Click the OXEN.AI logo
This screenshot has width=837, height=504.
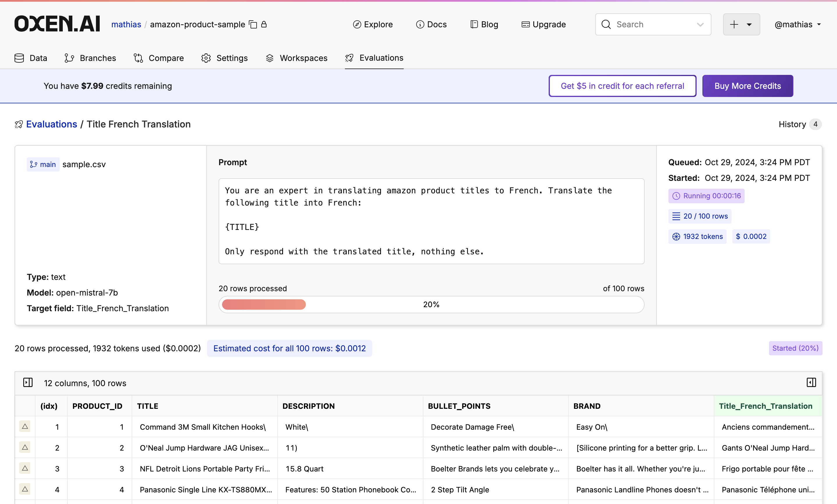point(57,24)
